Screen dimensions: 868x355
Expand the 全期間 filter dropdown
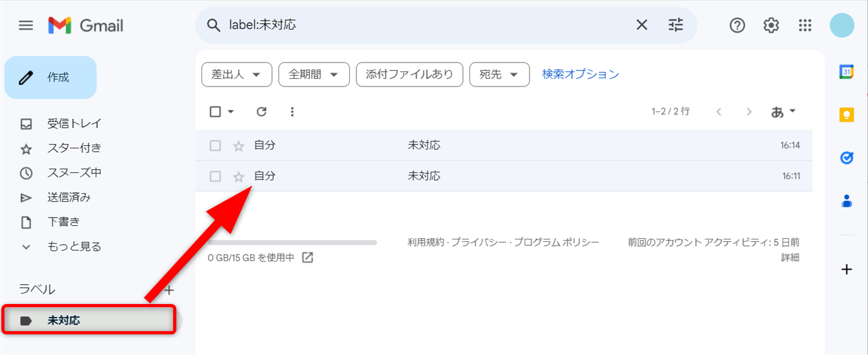(x=314, y=75)
